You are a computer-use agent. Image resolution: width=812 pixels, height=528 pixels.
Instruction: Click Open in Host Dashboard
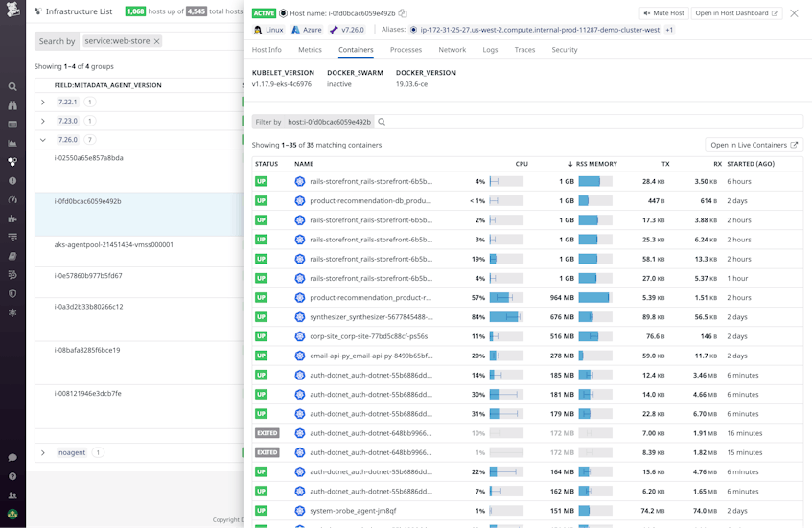(736, 13)
